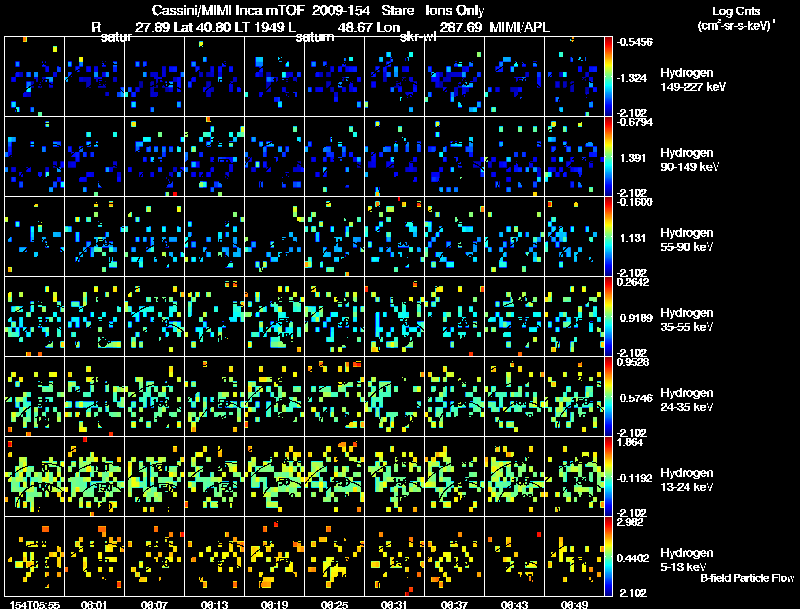Select the date label '2009-154'
This screenshot has width=800, height=609.
[x=340, y=10]
